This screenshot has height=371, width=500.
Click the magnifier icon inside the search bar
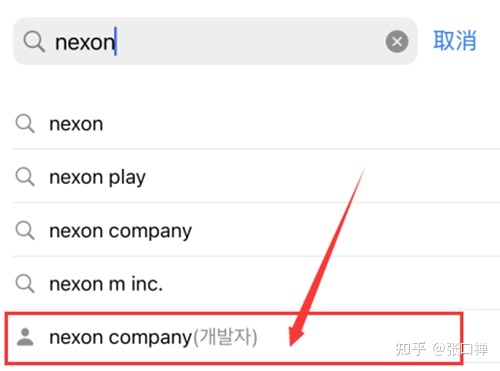(x=34, y=42)
